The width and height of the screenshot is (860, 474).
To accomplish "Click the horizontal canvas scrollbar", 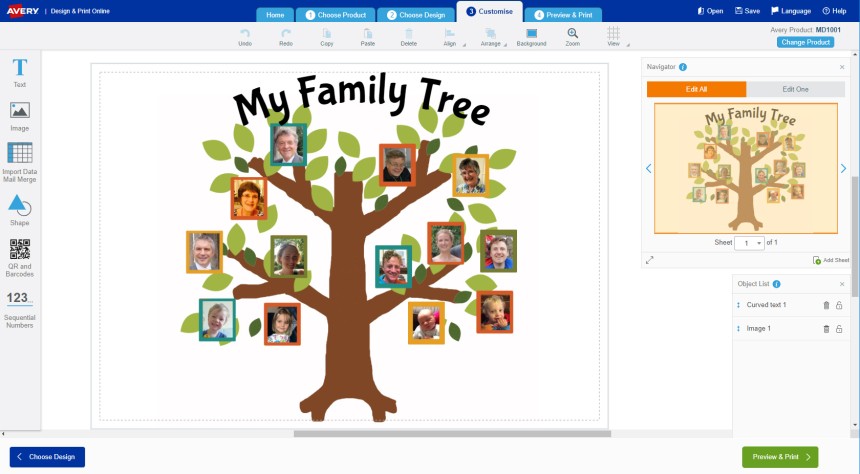I will pyautogui.click(x=452, y=434).
